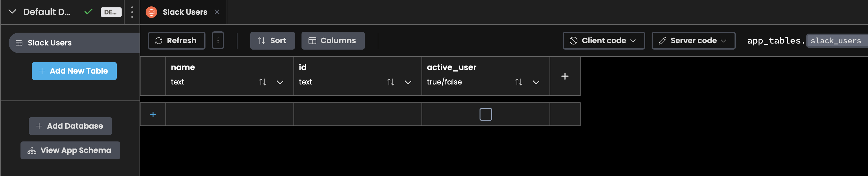Click the orange database icon on tab

coord(151,12)
